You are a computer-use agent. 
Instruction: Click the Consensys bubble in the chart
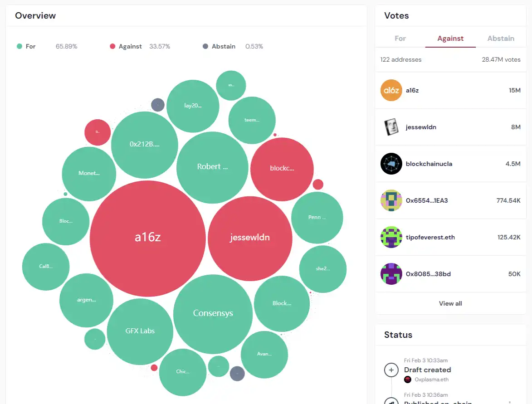tap(213, 314)
